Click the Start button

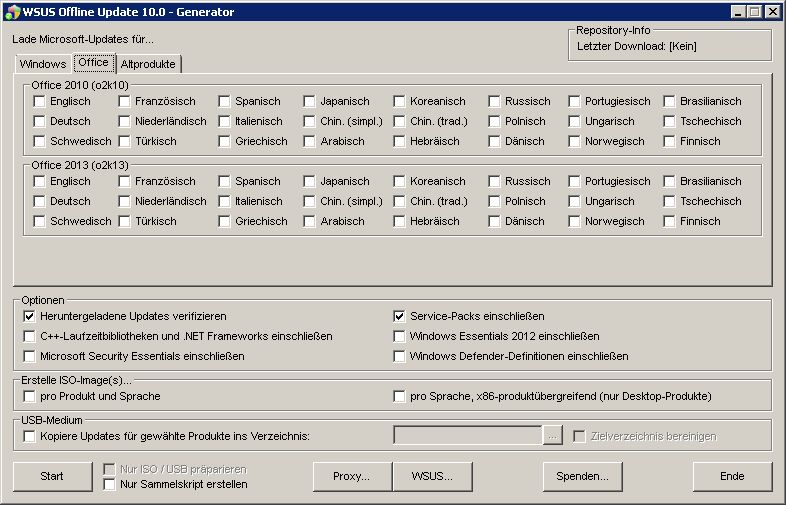pos(53,476)
